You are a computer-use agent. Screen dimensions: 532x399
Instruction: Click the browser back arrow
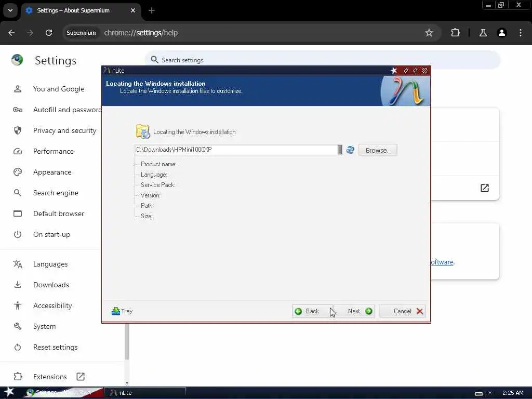point(11,33)
